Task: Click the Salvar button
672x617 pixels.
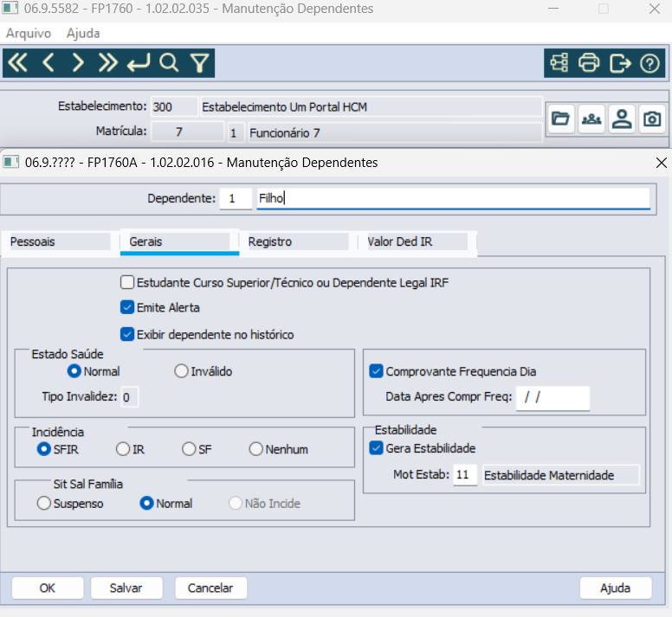Action: click(126, 588)
